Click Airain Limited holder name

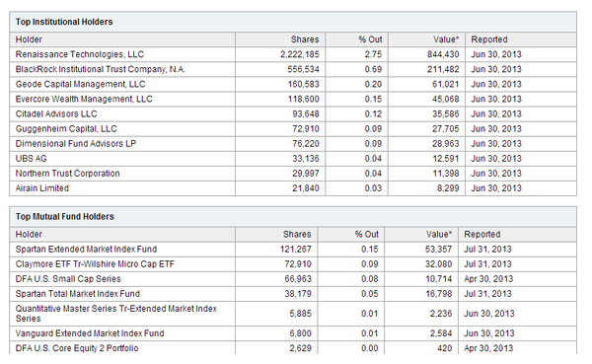click(x=41, y=188)
